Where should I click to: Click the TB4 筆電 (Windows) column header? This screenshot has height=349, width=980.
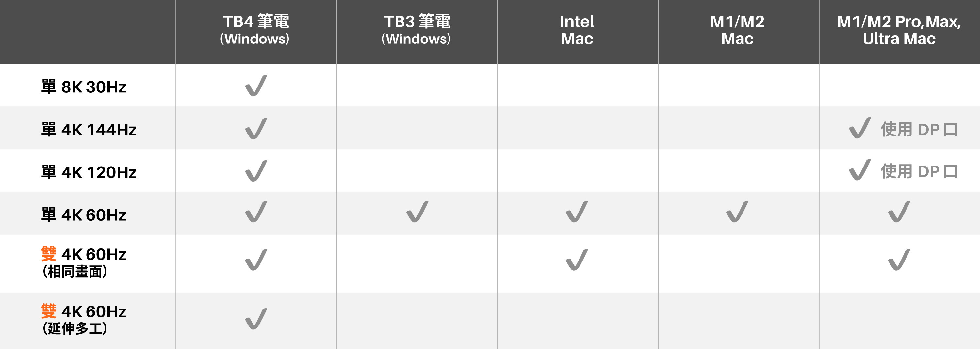[x=256, y=30]
